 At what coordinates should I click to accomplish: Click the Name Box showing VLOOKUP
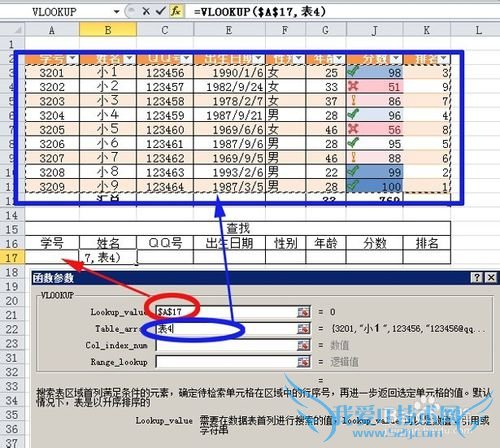(x=54, y=12)
